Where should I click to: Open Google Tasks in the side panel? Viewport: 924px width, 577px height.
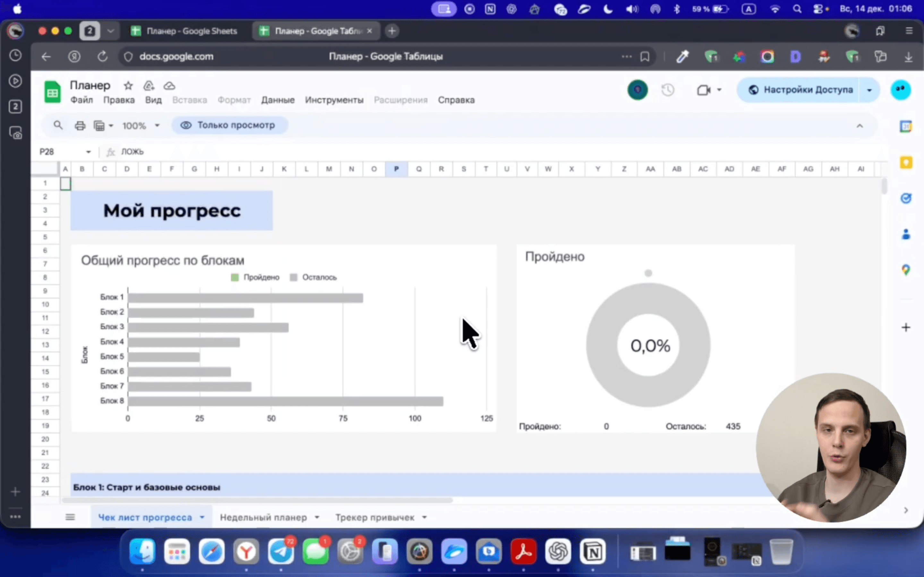click(906, 198)
